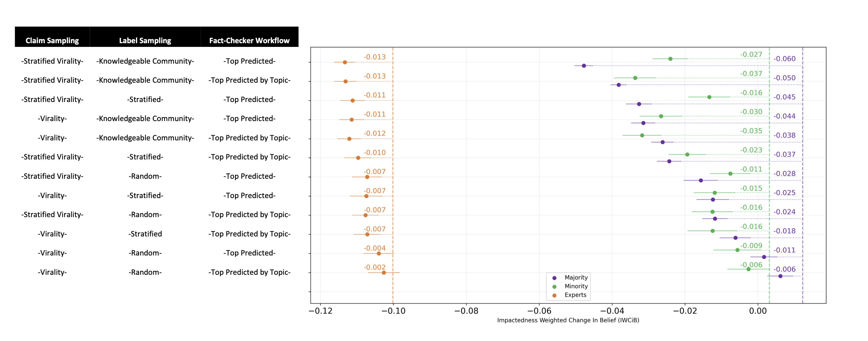Viewport: 868px width, 341px height.
Task: Click the 0.00 x-axis tick label
Action: point(758,311)
